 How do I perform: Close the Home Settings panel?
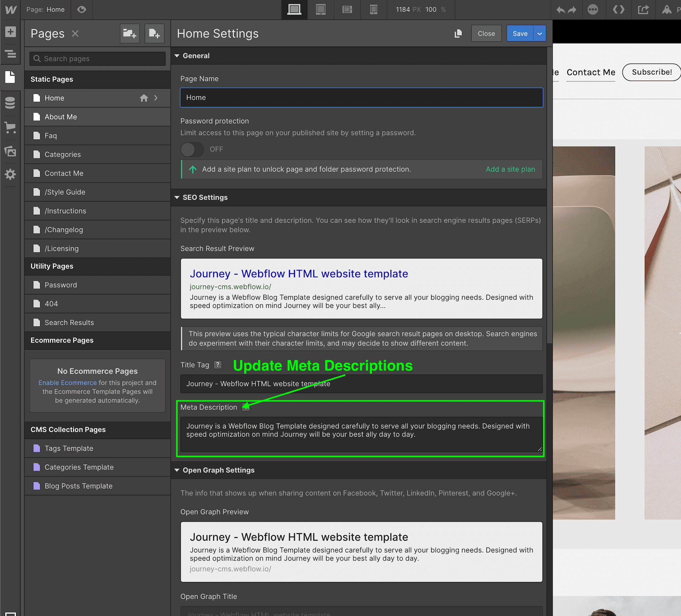click(486, 33)
